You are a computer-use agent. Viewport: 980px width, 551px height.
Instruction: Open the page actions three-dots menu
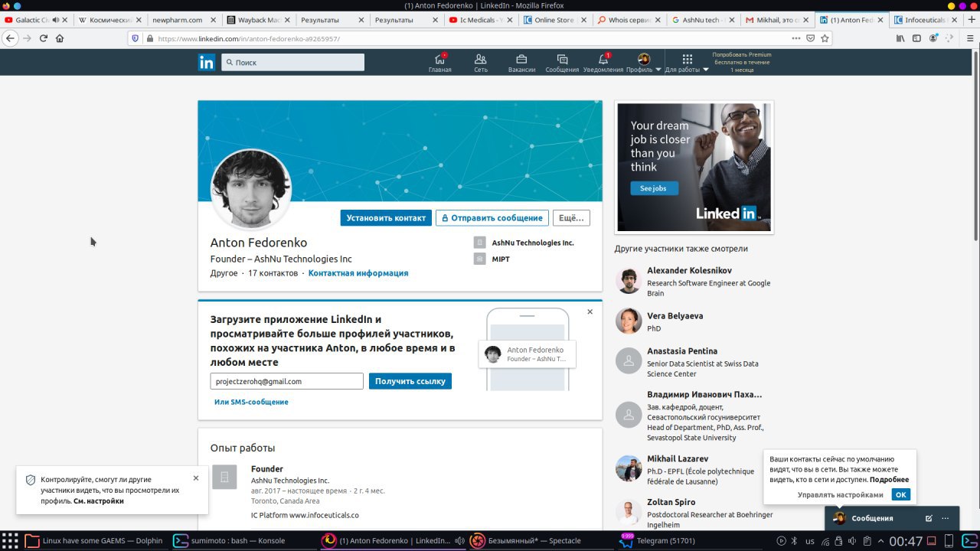[x=796, y=38]
